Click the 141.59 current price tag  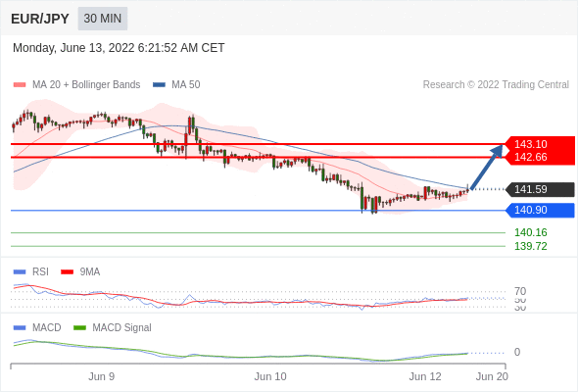click(540, 189)
